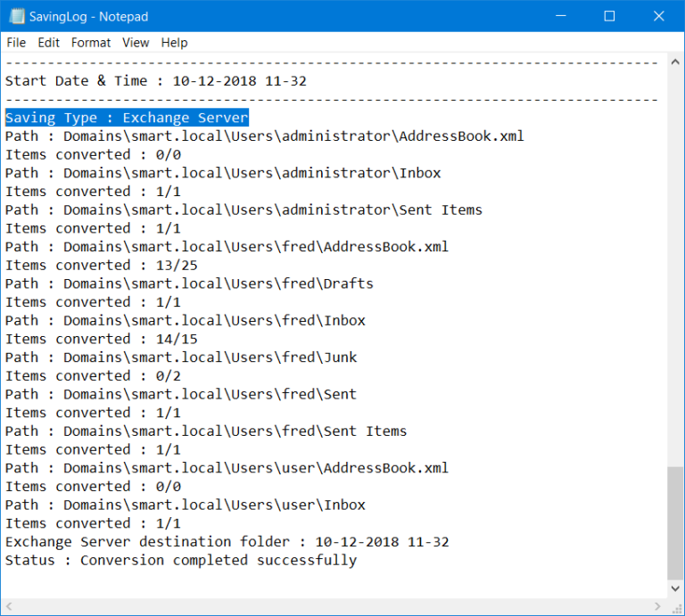This screenshot has width=685, height=616.
Task: Click the administrator\Sent Items path line
Action: tap(243, 210)
